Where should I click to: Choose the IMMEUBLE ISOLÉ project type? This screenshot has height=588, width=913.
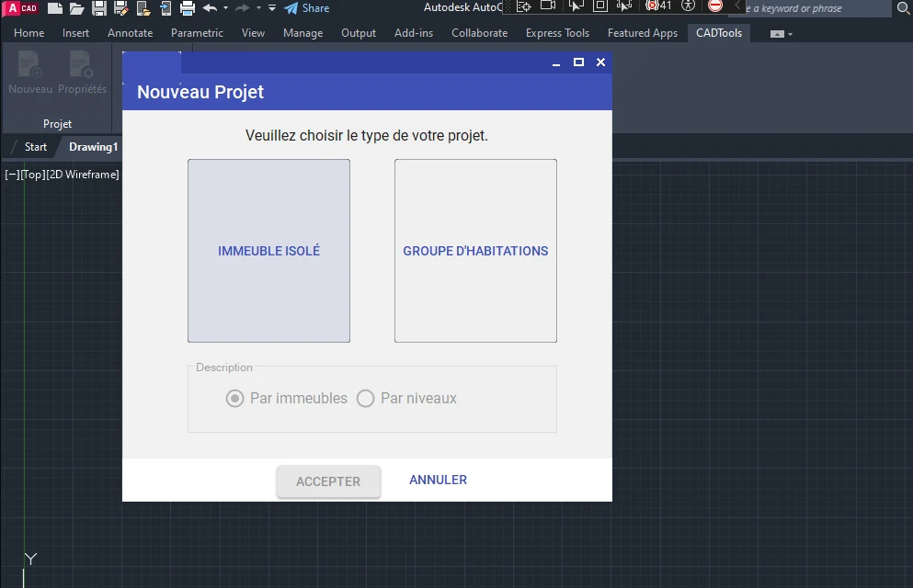coord(269,251)
